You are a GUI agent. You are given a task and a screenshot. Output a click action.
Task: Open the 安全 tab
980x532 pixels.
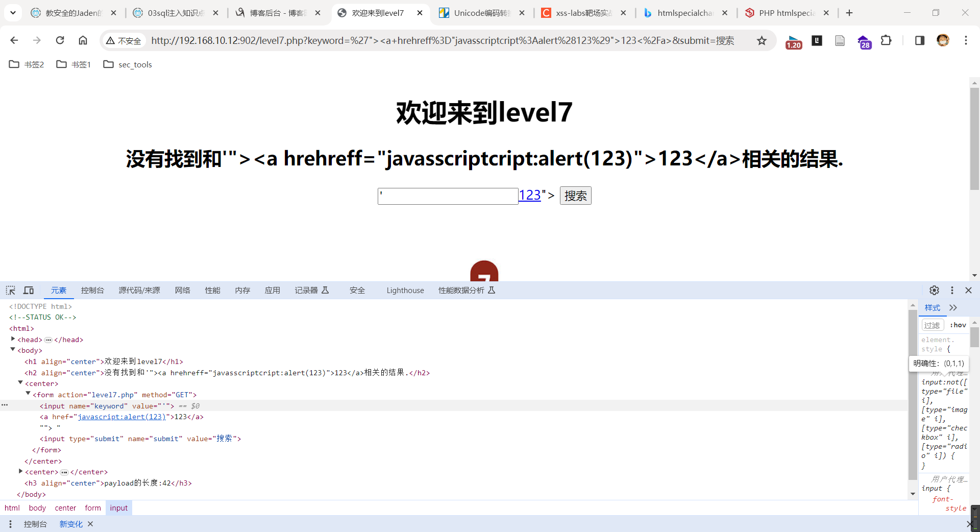tap(357, 290)
